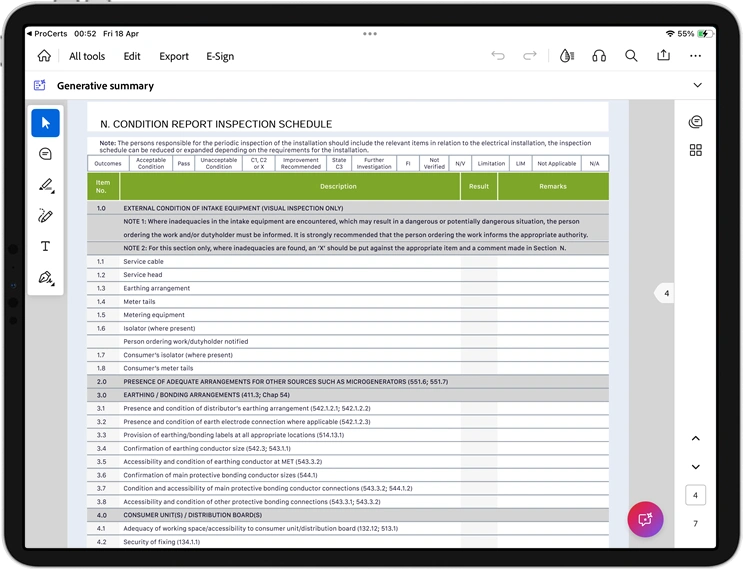Tap the Home icon
743x569 pixels.
(x=44, y=56)
